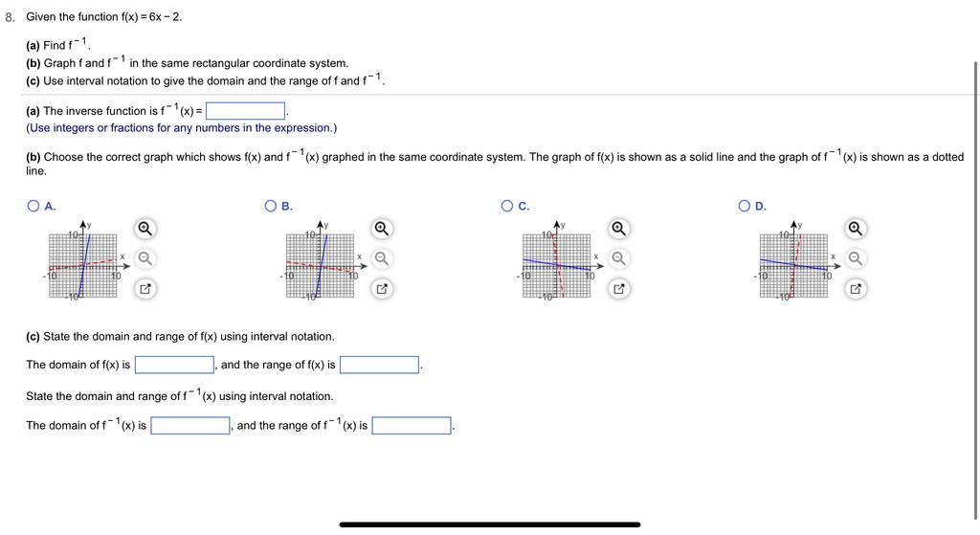This screenshot has width=980, height=535.
Task: Zoom in on graph D
Action: (x=855, y=228)
